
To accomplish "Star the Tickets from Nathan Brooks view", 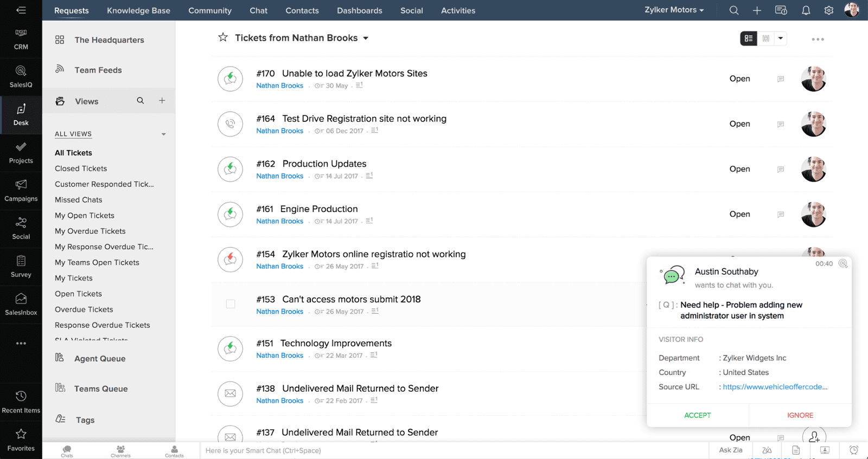I will coord(222,37).
